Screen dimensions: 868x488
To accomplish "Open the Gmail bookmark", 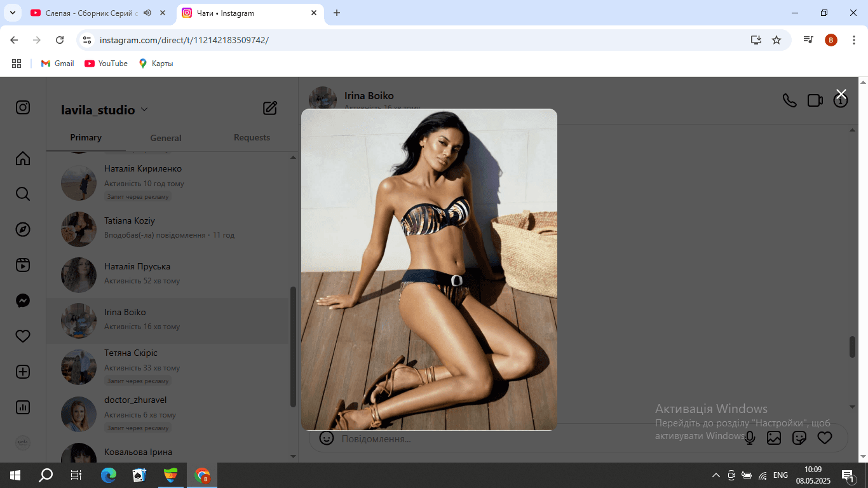I will [x=58, y=64].
